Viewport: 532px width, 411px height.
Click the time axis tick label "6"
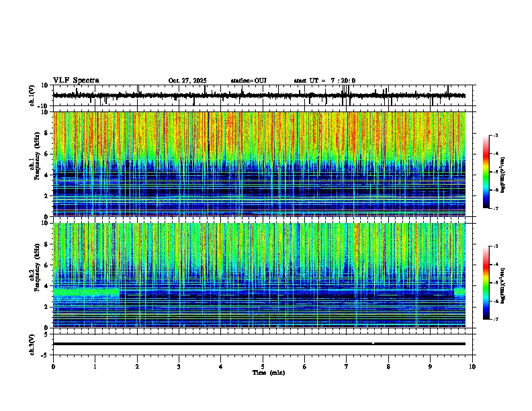click(x=304, y=367)
